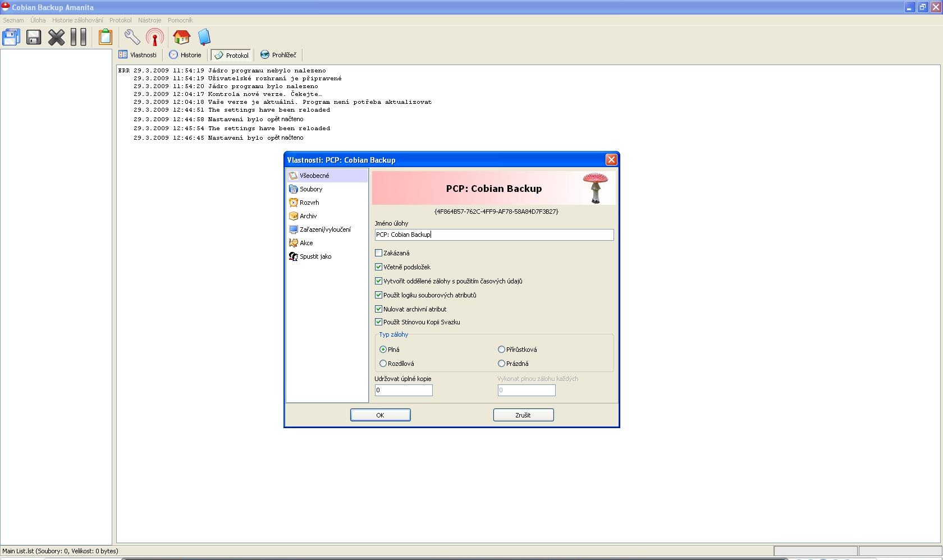Image resolution: width=943 pixels, height=560 pixels.
Task: Open the Historie zálohování menu
Action: (77, 20)
